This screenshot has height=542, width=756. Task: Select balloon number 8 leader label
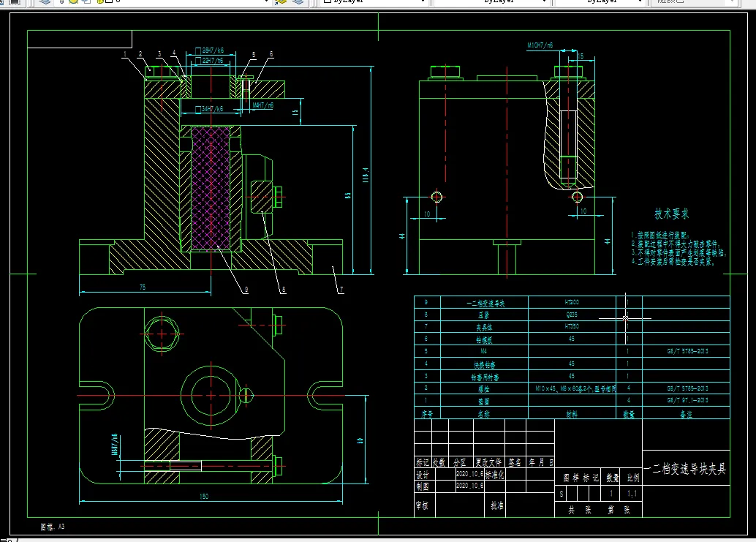tap(284, 290)
